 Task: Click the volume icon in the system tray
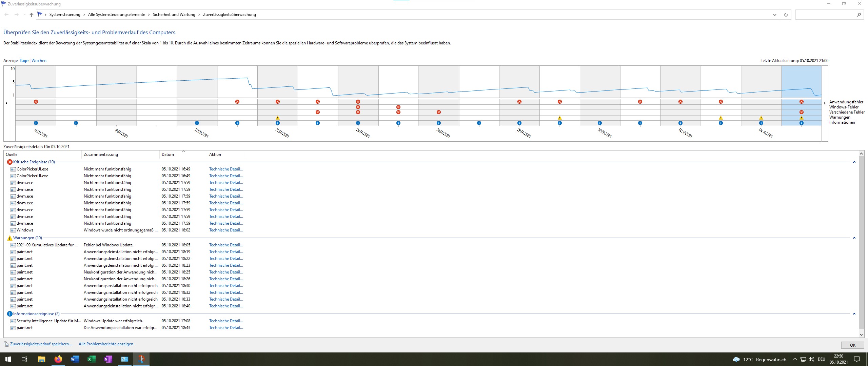point(811,359)
